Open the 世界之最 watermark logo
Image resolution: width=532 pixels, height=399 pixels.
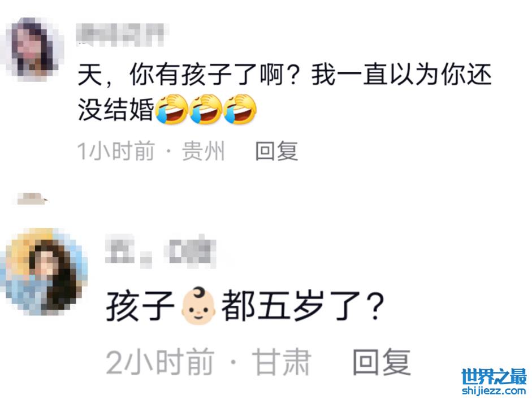click(494, 376)
